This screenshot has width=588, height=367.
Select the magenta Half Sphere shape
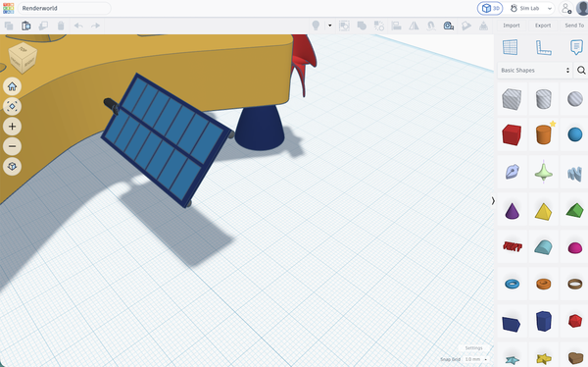pos(575,247)
